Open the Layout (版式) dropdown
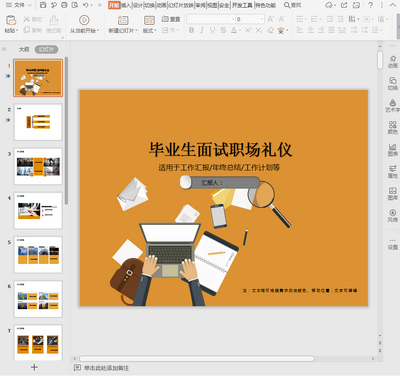The width and height of the screenshot is (400, 376). 149,30
